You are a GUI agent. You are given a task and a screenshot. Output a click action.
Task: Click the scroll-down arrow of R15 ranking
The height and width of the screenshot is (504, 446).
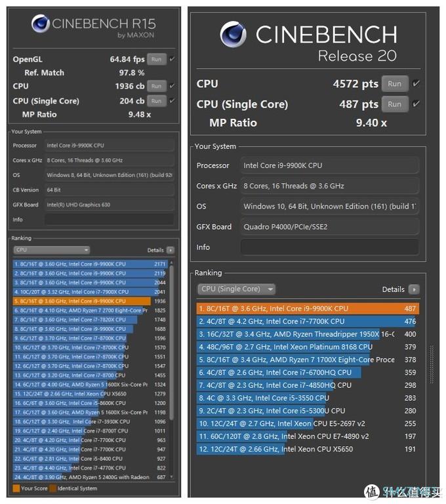point(172,477)
